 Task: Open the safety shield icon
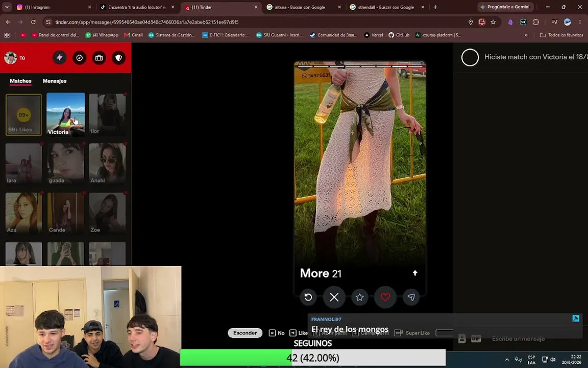pos(119,58)
